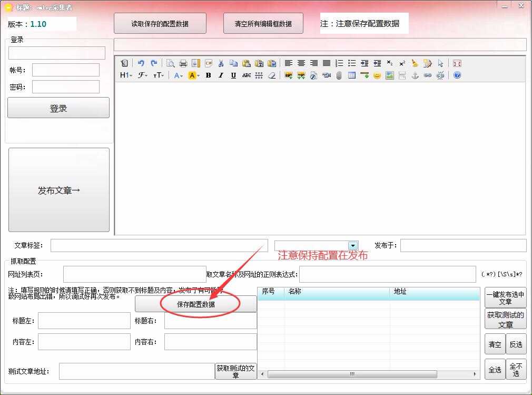This screenshot has height=395, width=532.
Task: Open the preview icon in editor toolbar
Action: (x=170, y=63)
